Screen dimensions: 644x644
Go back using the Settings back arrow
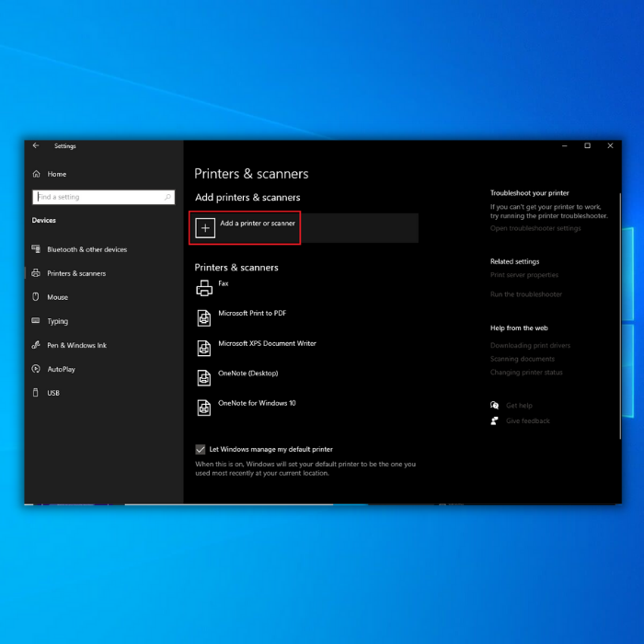36,145
